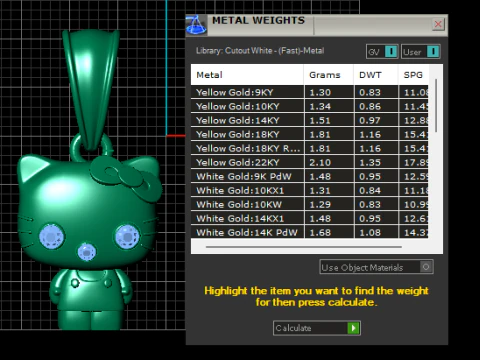Select the White Gold:14K PdW row
This screenshot has width=480, height=360.
pyautogui.click(x=310, y=232)
